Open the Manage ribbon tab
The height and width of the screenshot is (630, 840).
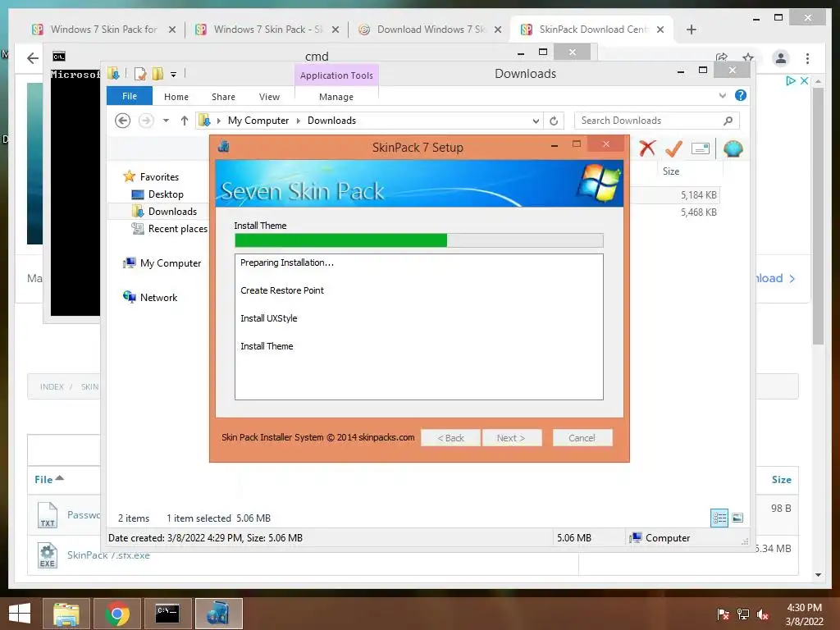tap(336, 97)
